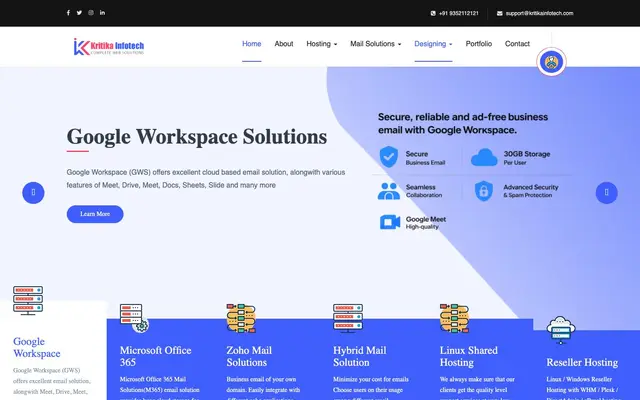Click the '30GB Storage' text
Viewport: 640px width, 400px height.
click(527, 154)
